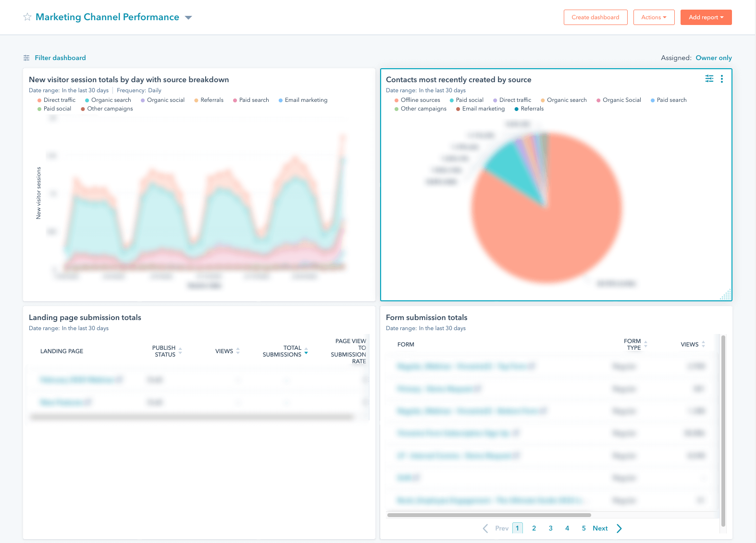
Task: Open the Actions dropdown
Action: [654, 17]
